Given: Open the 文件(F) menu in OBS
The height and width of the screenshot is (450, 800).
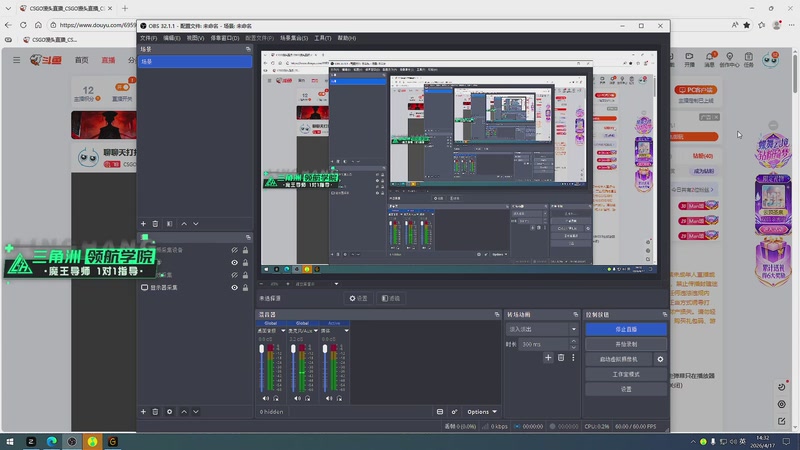Looking at the screenshot, I should click(x=148, y=38).
